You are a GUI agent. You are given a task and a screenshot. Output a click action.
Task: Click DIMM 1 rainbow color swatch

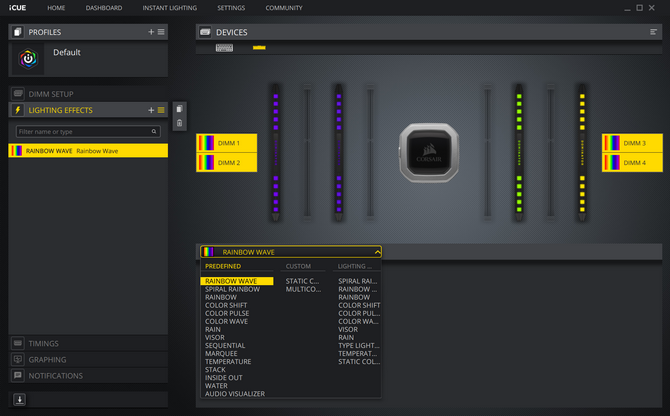click(206, 143)
